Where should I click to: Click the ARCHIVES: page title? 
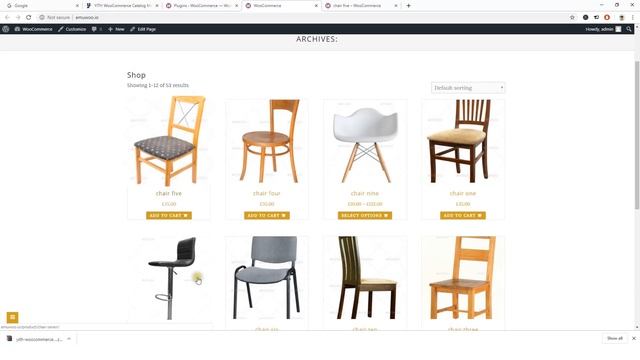click(x=317, y=39)
